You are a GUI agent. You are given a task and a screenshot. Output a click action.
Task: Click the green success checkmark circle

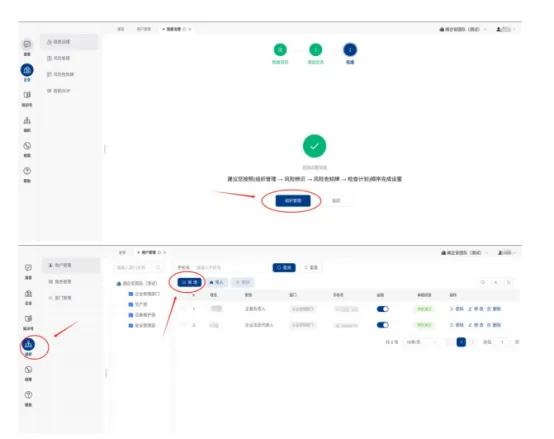pos(314,146)
